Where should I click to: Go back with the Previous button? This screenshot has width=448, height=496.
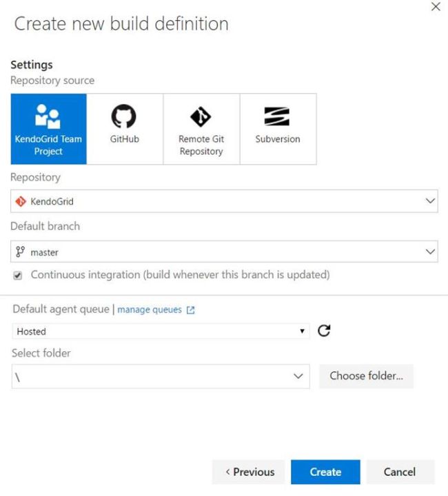[x=249, y=472]
